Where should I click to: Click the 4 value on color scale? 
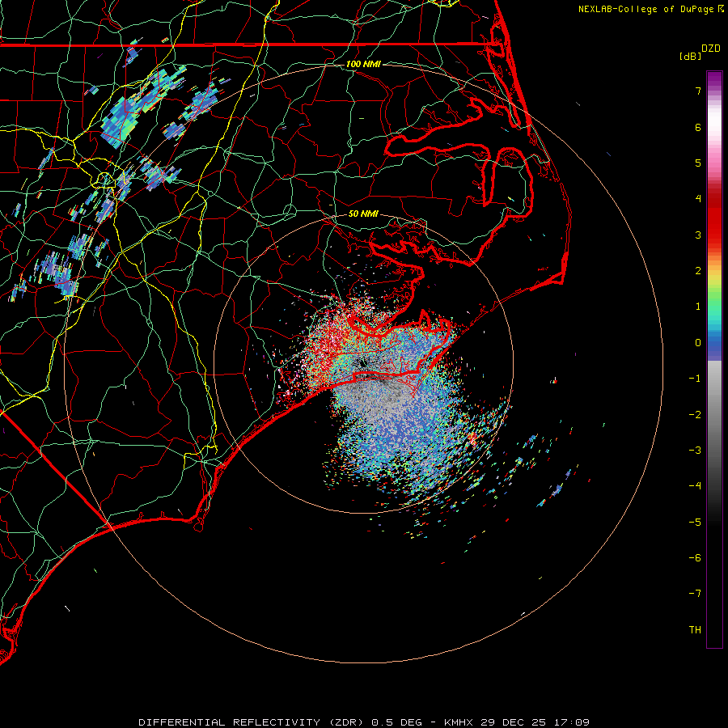point(698,199)
